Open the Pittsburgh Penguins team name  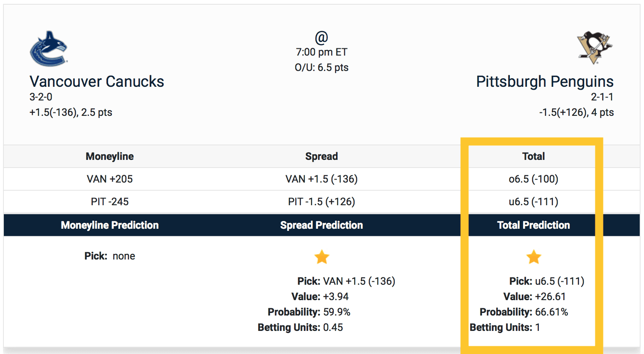point(545,81)
